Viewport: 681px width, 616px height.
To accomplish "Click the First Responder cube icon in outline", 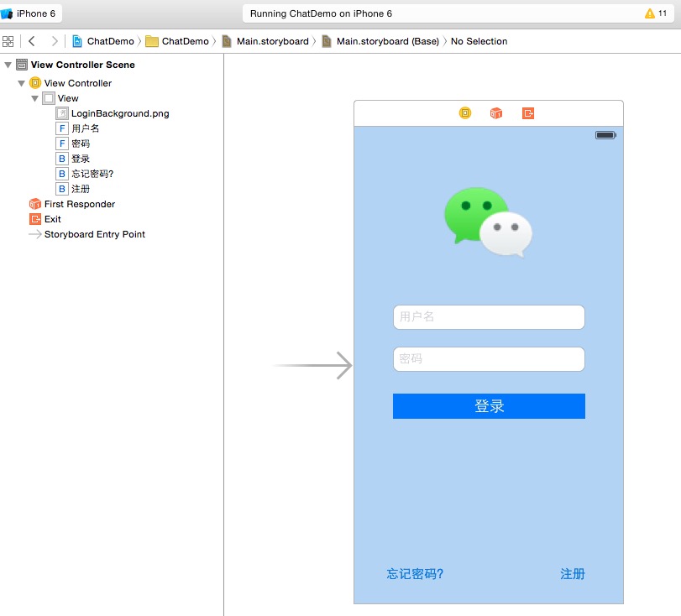I will pos(35,204).
